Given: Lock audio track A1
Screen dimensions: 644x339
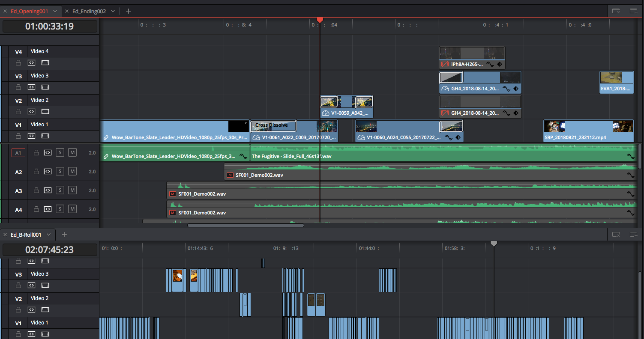Looking at the screenshot, I should click(x=36, y=153).
